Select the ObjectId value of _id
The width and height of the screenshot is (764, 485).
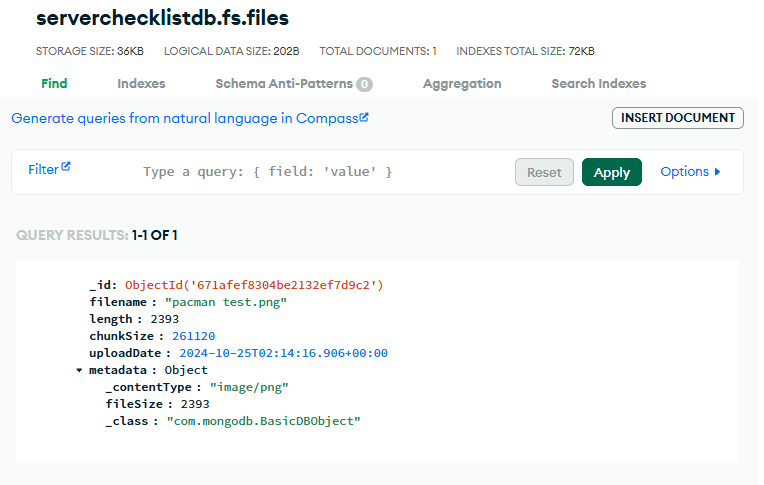click(254, 285)
